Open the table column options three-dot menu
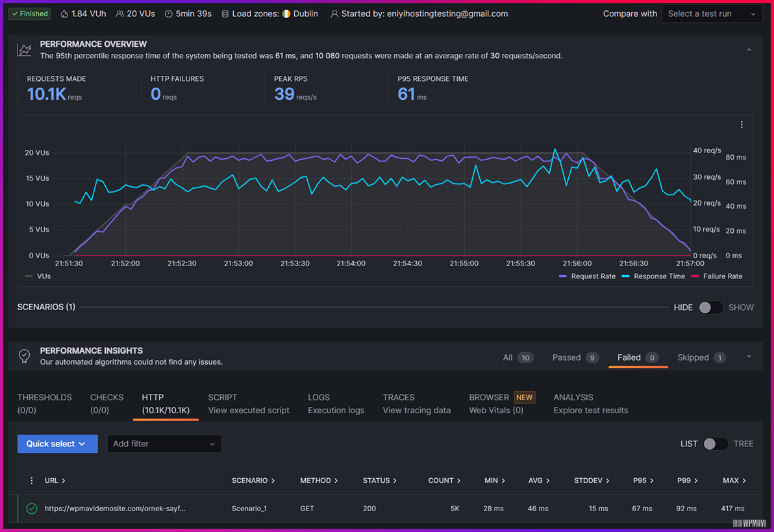The height and width of the screenshot is (532, 774). click(x=32, y=480)
